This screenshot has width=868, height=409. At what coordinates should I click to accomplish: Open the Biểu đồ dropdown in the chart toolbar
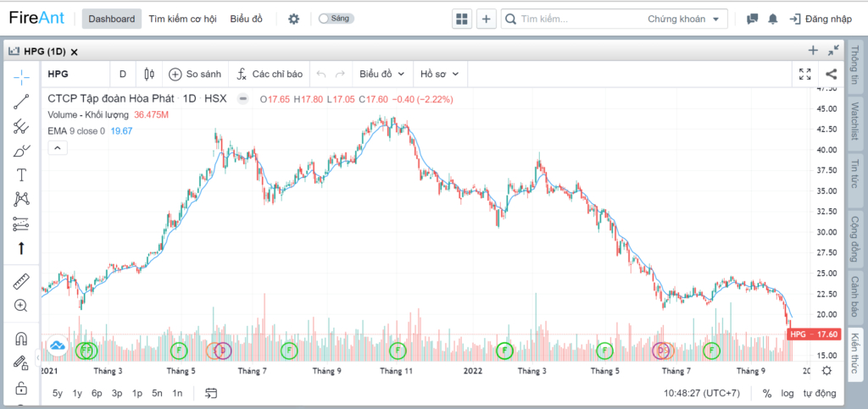382,74
